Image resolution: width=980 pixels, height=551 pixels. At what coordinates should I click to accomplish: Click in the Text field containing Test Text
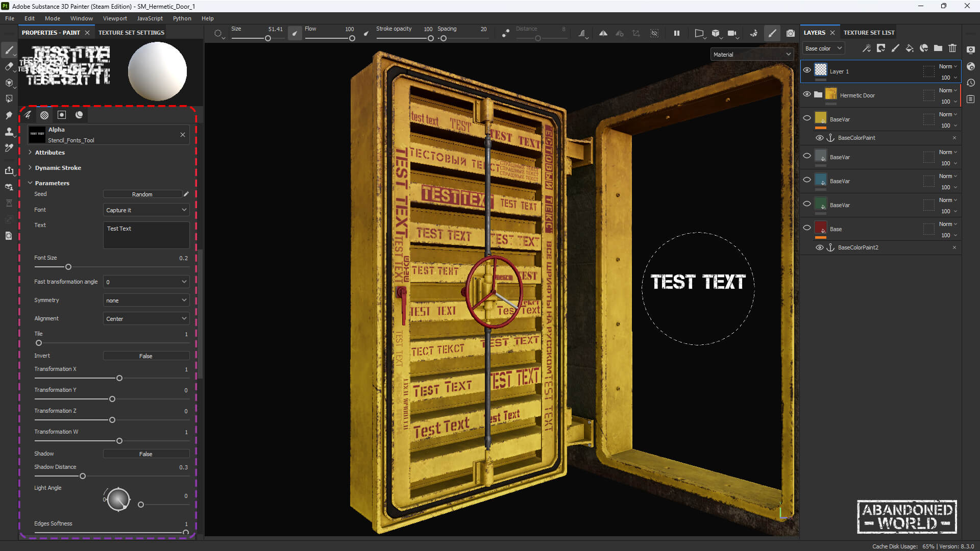[146, 235]
